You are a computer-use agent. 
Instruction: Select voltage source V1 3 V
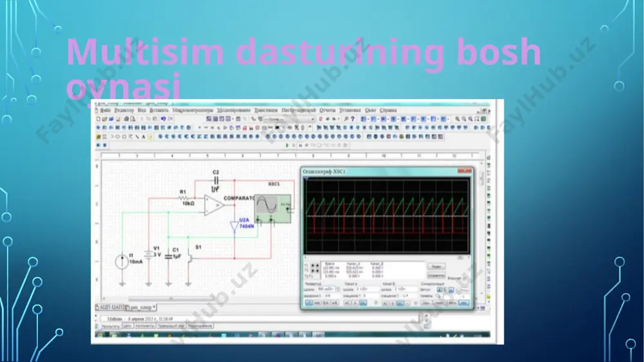pyautogui.click(x=149, y=254)
